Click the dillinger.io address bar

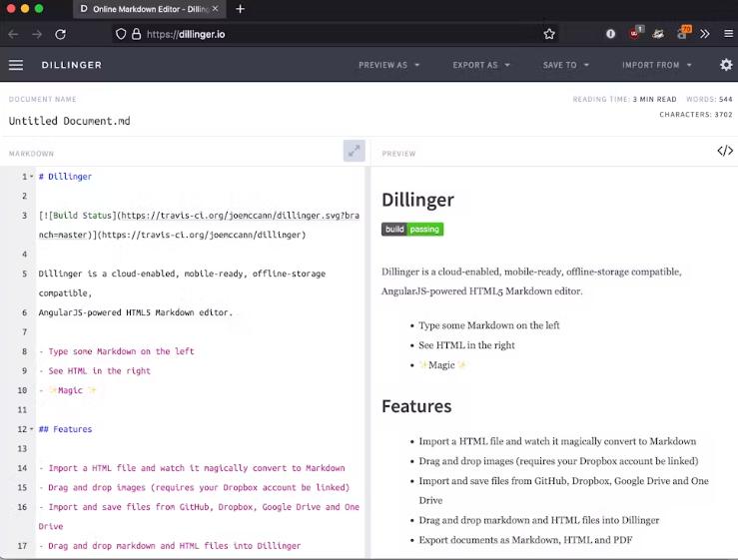click(336, 34)
